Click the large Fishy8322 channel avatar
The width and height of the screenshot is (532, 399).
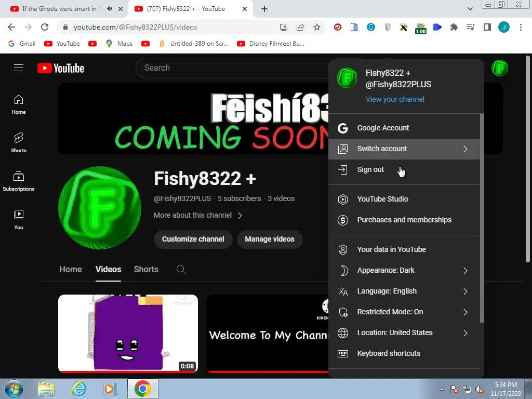100,208
